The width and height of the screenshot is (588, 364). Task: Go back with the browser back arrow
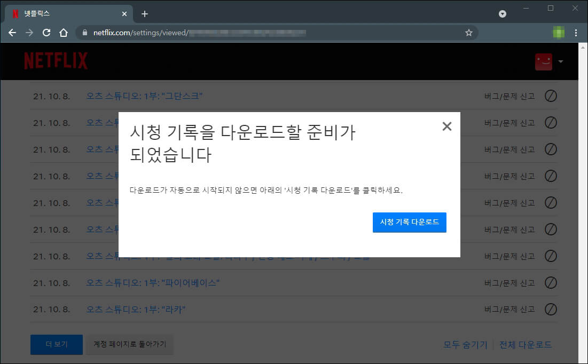(12, 33)
